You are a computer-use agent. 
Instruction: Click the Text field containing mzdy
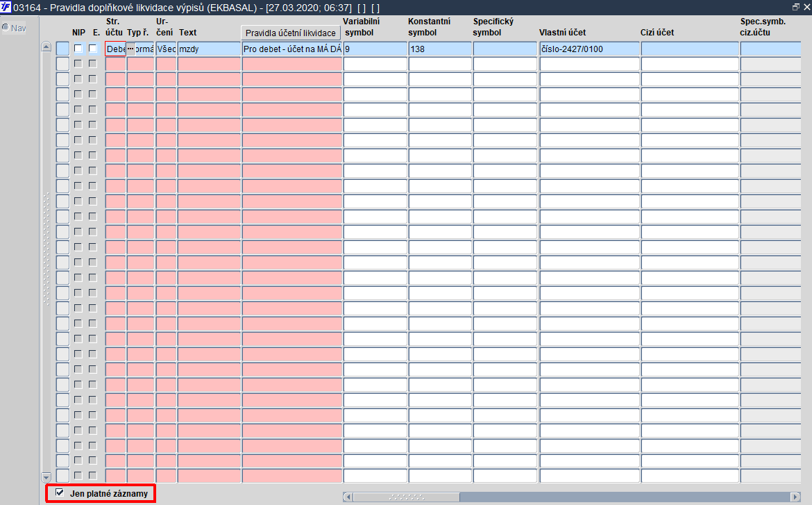click(x=209, y=49)
